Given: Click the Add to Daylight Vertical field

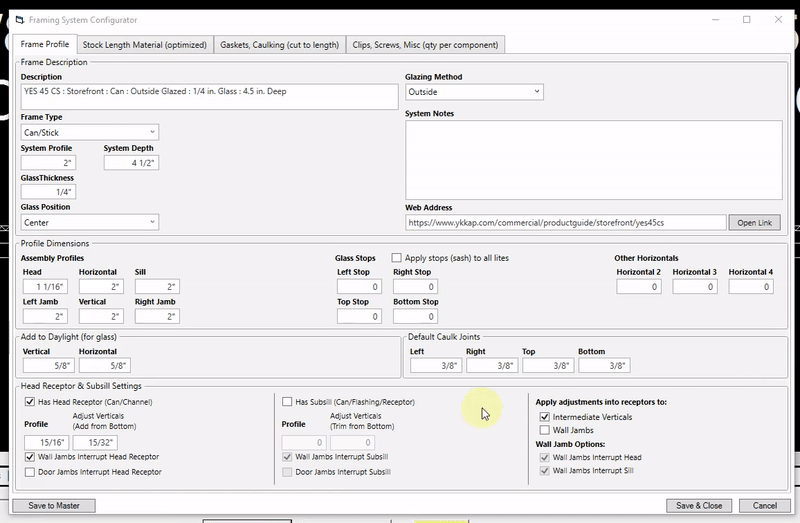Looking at the screenshot, I should 48,365.
